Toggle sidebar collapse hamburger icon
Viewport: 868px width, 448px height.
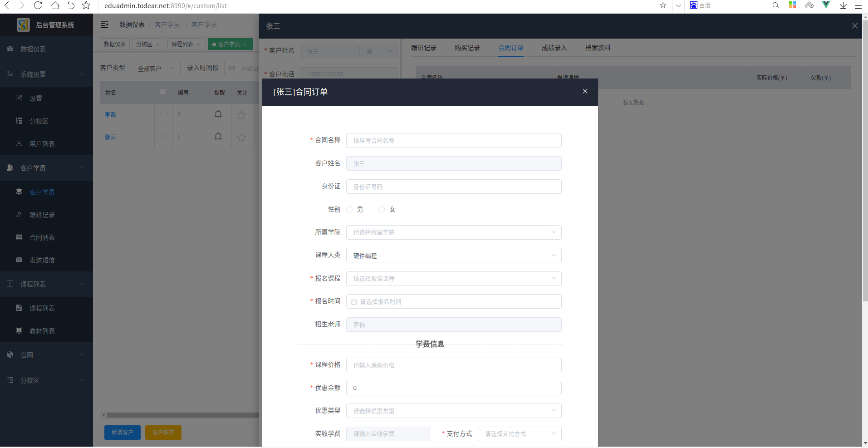(x=104, y=25)
